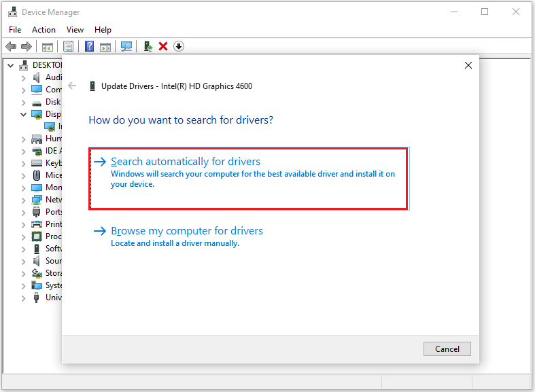Viewport: 535px width, 392px height.
Task: Expand the Monitors node
Action: tap(23, 188)
